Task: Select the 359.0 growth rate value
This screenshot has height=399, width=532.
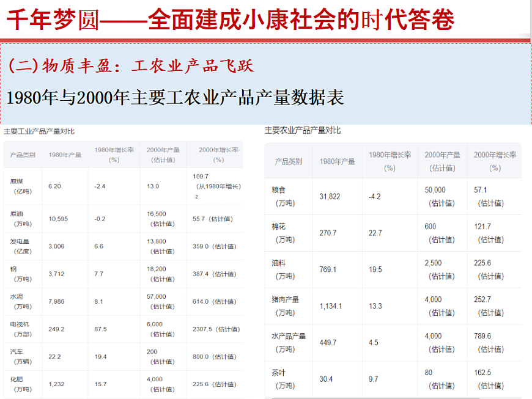Action: [x=201, y=246]
